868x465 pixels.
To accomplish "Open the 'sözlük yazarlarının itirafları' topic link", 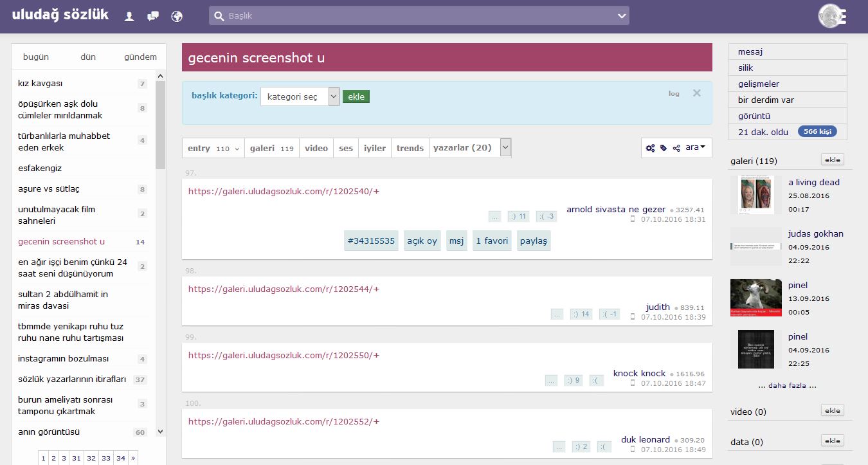I will pyautogui.click(x=72, y=379).
